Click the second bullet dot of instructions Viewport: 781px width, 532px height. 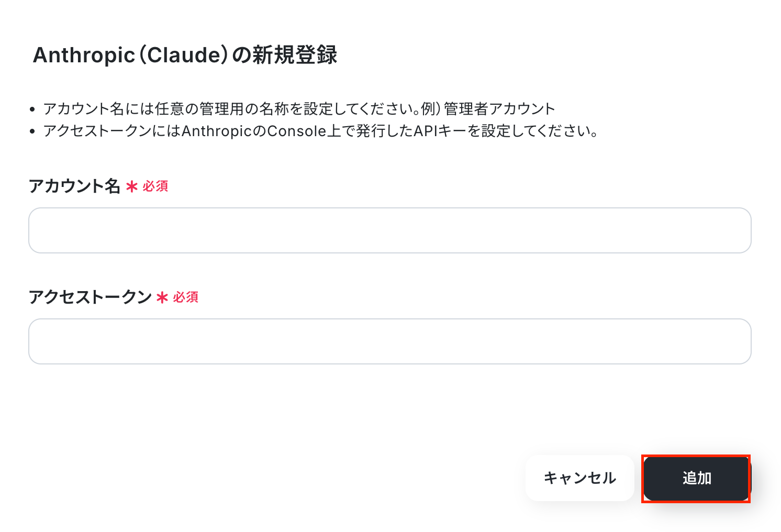32,131
